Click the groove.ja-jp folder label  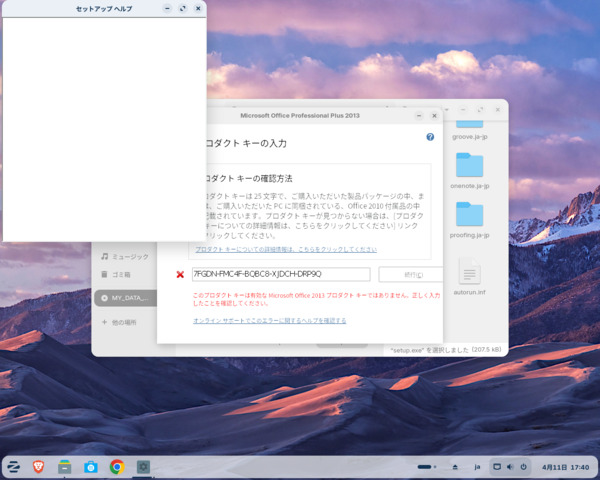click(x=470, y=137)
